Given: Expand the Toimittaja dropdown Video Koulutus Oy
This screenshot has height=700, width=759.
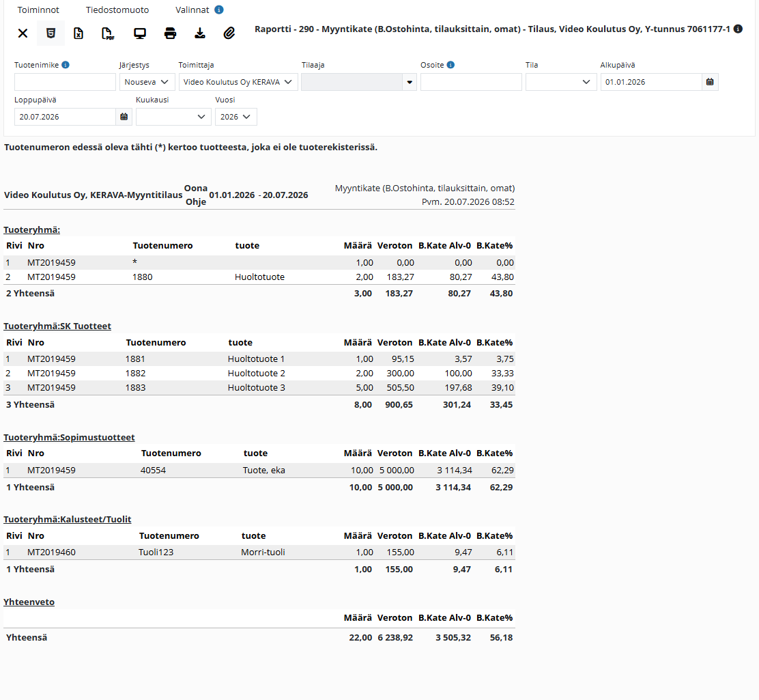Looking at the screenshot, I should pyautogui.click(x=238, y=82).
